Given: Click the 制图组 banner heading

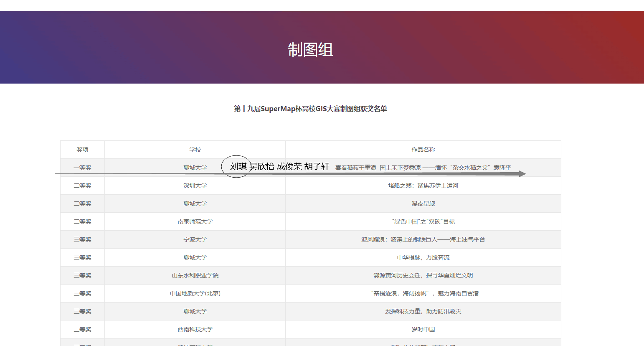Looking at the screenshot, I should point(310,50).
